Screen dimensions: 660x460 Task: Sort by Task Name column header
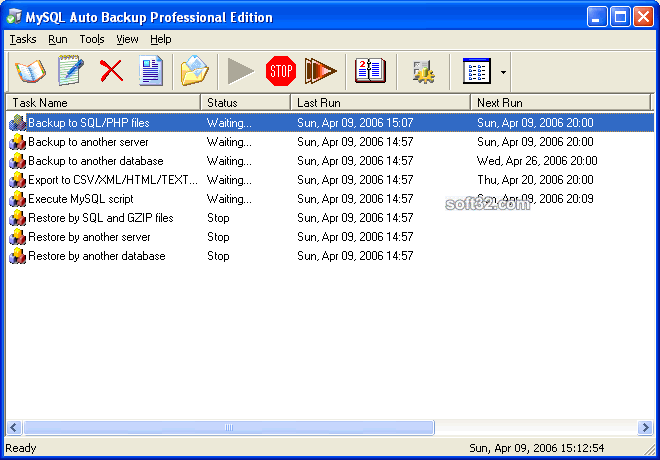tap(103, 103)
